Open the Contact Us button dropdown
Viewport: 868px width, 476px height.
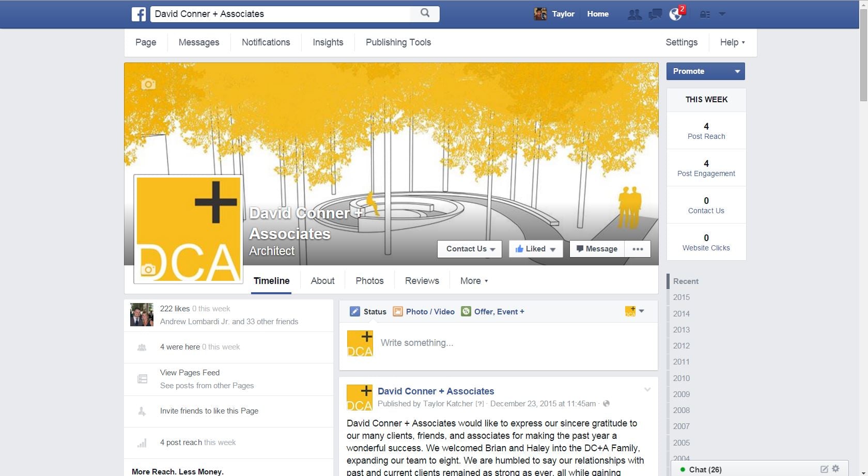pyautogui.click(x=470, y=249)
